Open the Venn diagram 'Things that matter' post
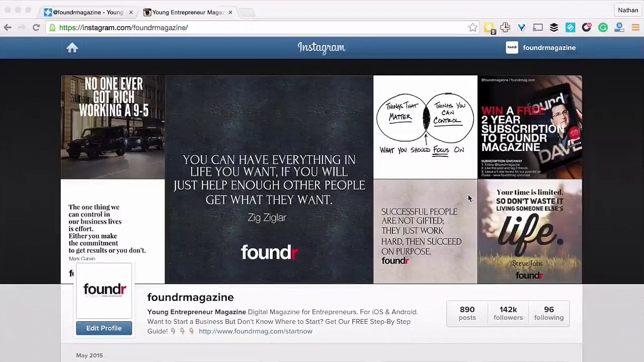 (425, 127)
